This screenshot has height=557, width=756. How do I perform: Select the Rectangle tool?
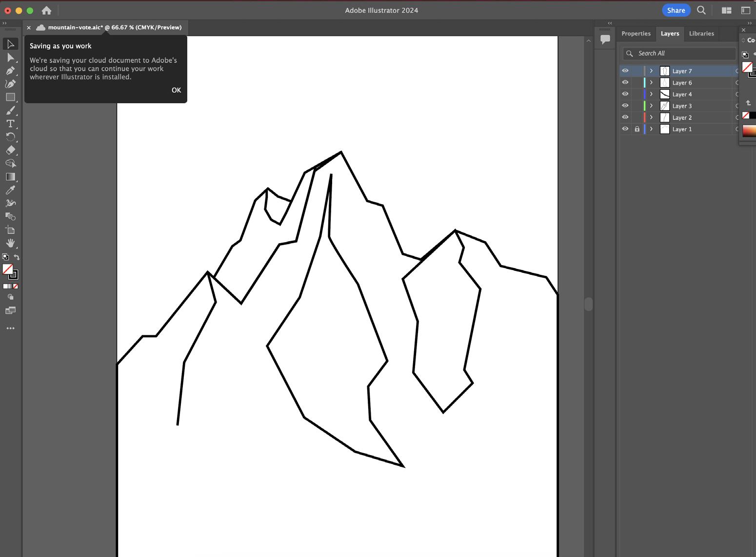click(10, 97)
